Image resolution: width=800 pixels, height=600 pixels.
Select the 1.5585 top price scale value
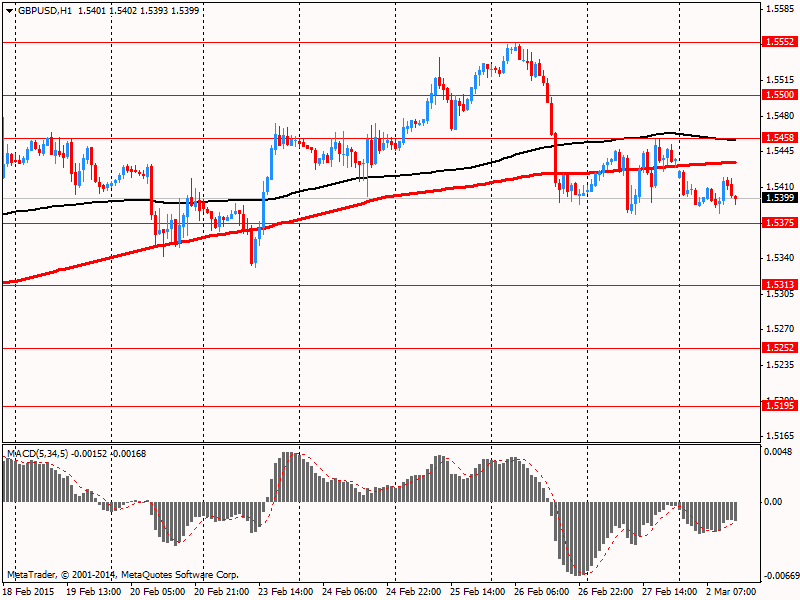pyautogui.click(x=780, y=9)
